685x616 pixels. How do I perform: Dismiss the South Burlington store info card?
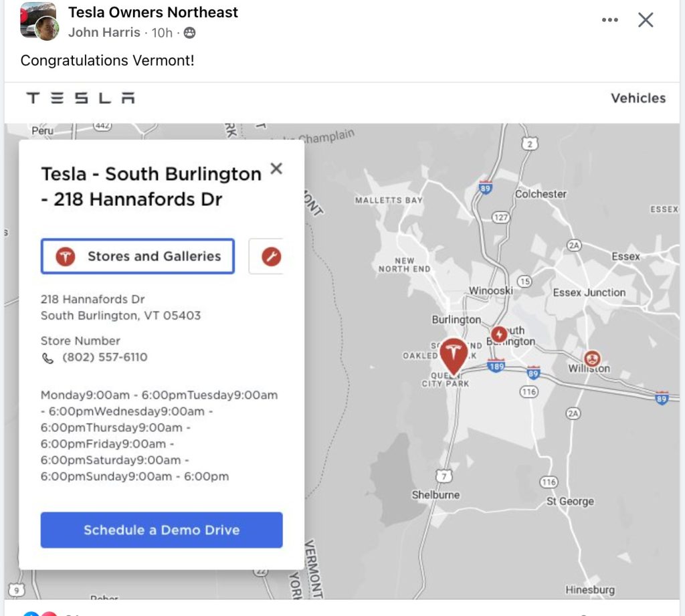tap(276, 169)
